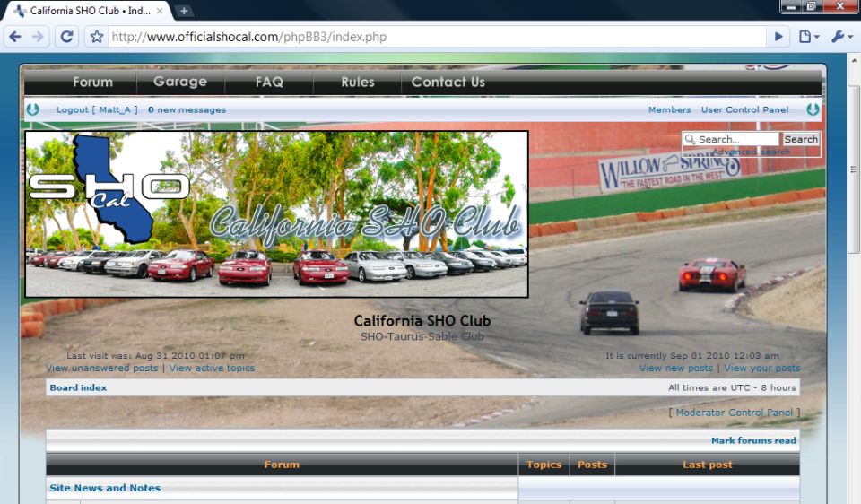Viewport: 861px width, 504px height.
Task: Open View unanswered posts
Action: (x=101, y=368)
